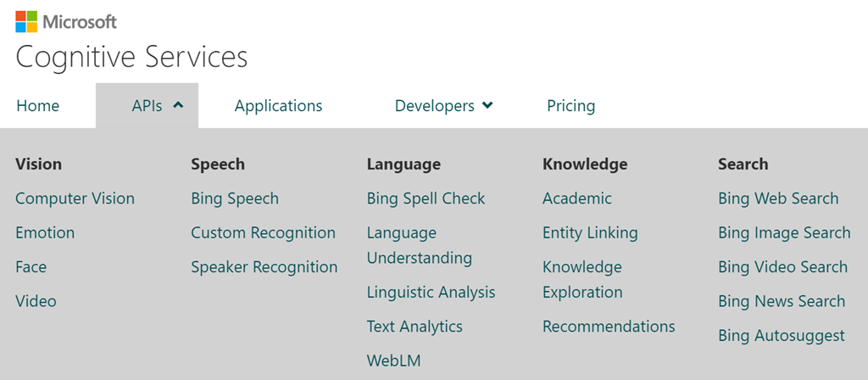Open the Face API link
The height and width of the screenshot is (380, 868).
(31, 267)
